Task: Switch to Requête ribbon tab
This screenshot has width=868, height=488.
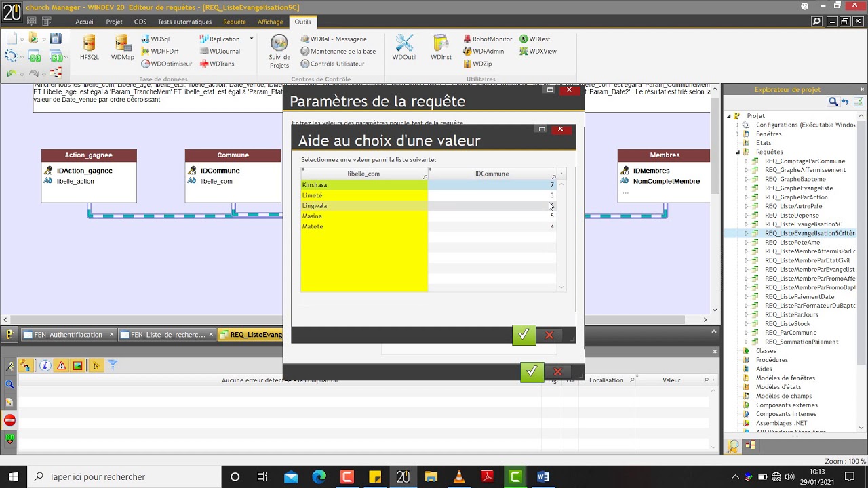Action: (235, 22)
